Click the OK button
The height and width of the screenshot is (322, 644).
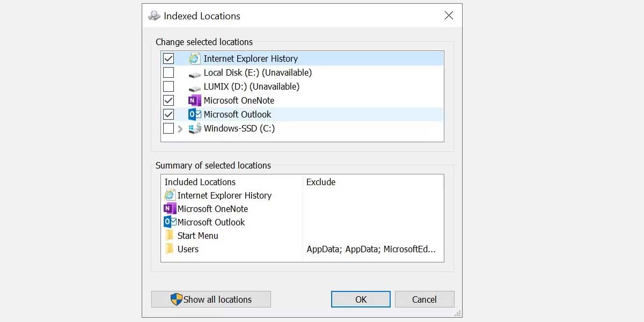tap(360, 299)
